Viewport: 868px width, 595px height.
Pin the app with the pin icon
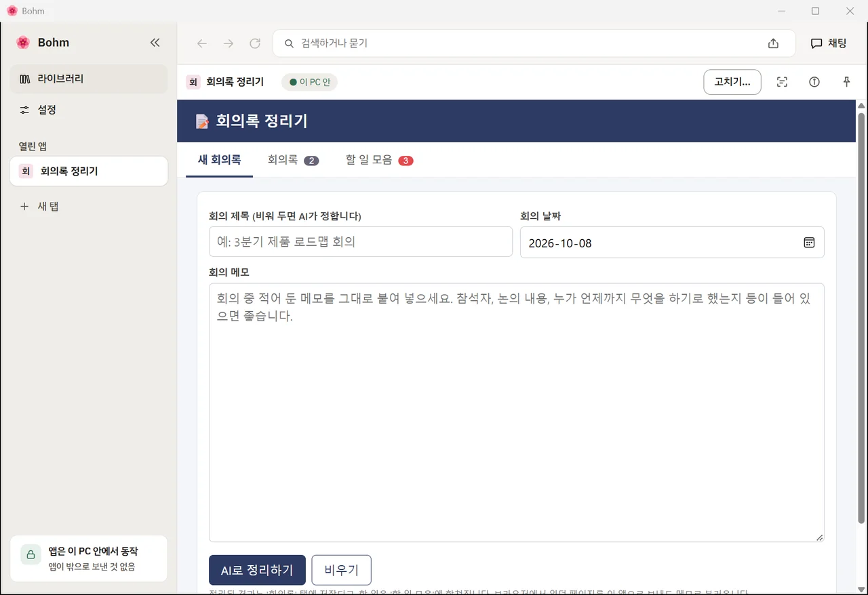pos(846,82)
